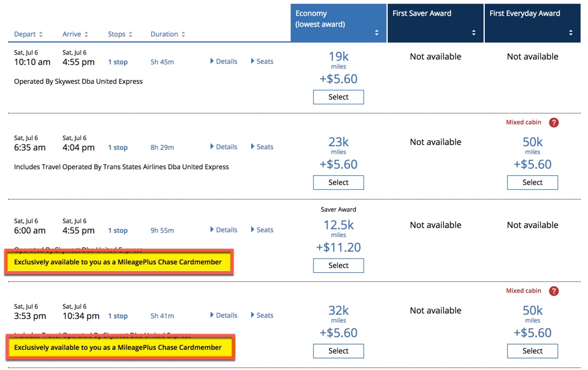
Task: Expand Details for the 6:00 am flight
Action: pyautogui.click(x=224, y=230)
